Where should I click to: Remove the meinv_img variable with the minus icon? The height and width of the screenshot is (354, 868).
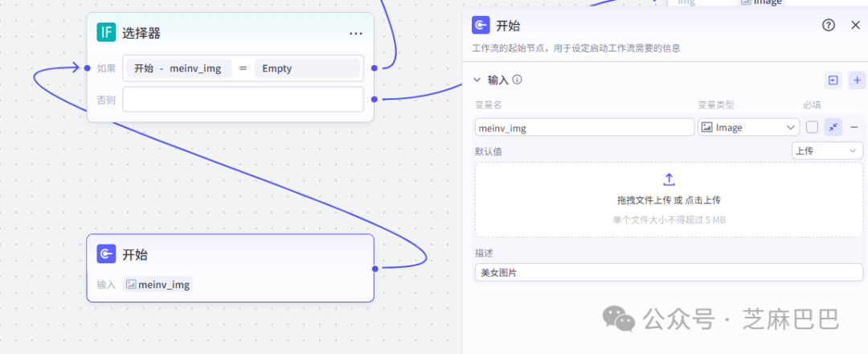click(854, 127)
